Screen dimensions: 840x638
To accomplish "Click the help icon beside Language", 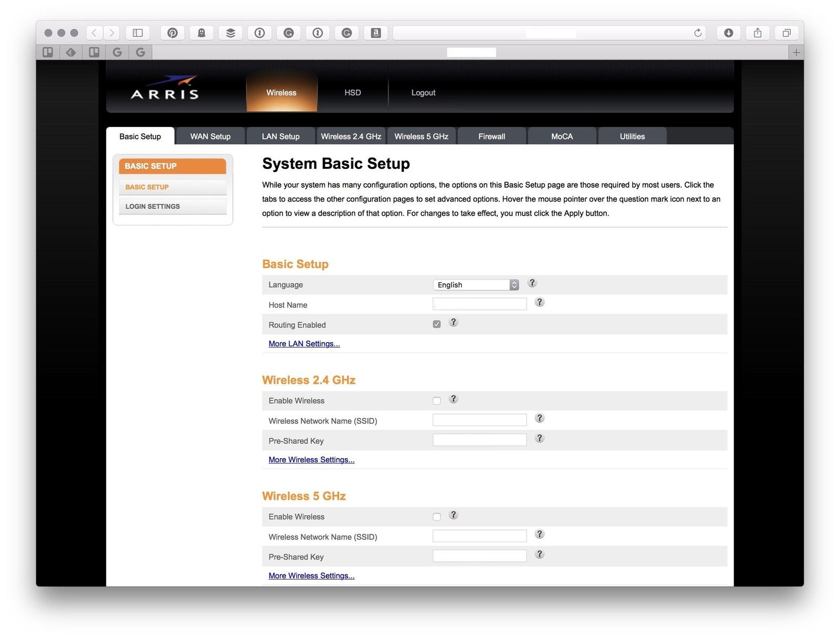I will click(x=532, y=283).
